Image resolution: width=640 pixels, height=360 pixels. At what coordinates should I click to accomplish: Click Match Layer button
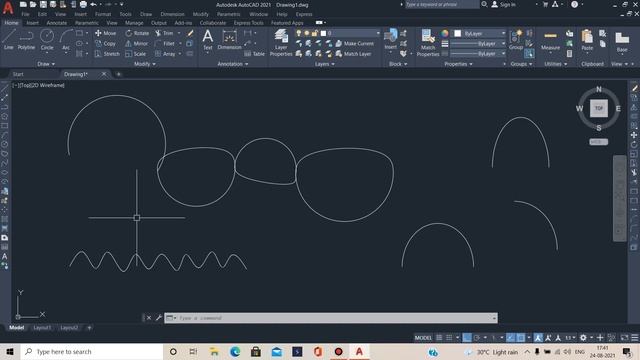pyautogui.click(x=353, y=54)
